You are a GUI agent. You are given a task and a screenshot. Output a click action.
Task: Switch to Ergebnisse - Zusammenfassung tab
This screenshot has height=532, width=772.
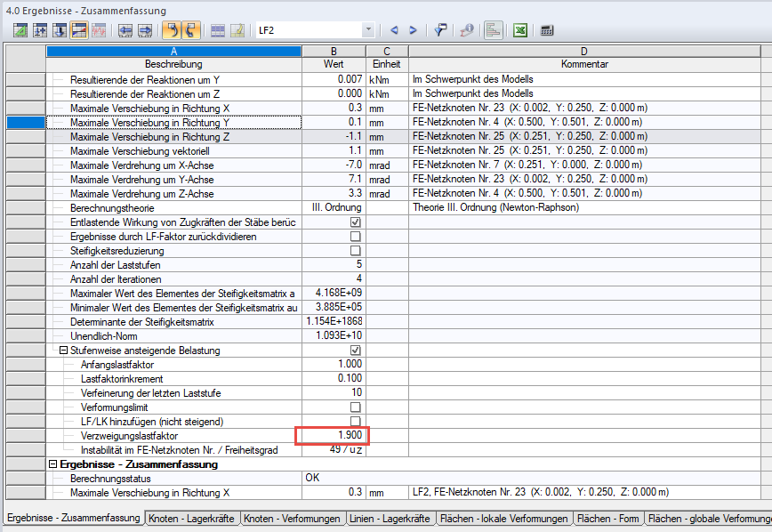74,518
